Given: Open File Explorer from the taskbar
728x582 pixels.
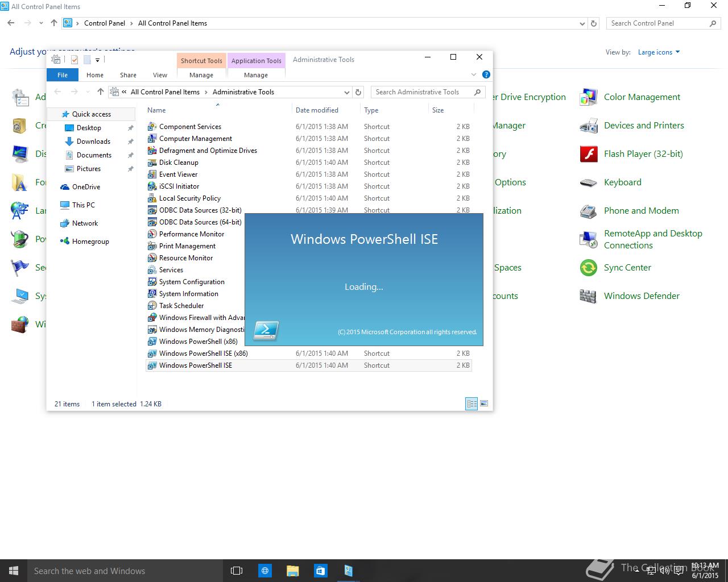Looking at the screenshot, I should coord(292,571).
